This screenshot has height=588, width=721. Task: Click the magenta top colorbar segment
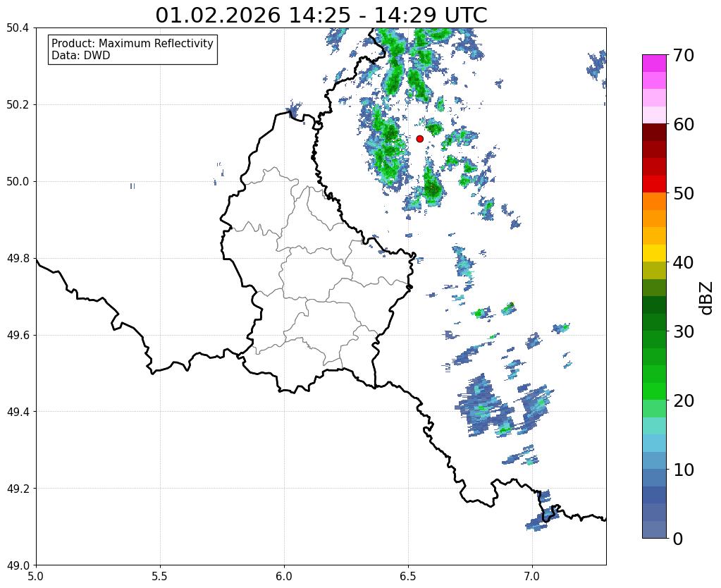(x=654, y=63)
